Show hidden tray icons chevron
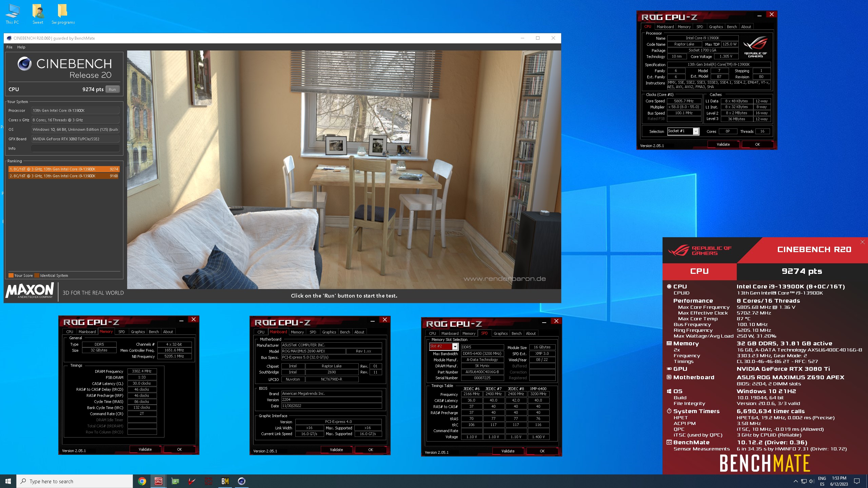This screenshot has height=488, width=868. point(795,481)
